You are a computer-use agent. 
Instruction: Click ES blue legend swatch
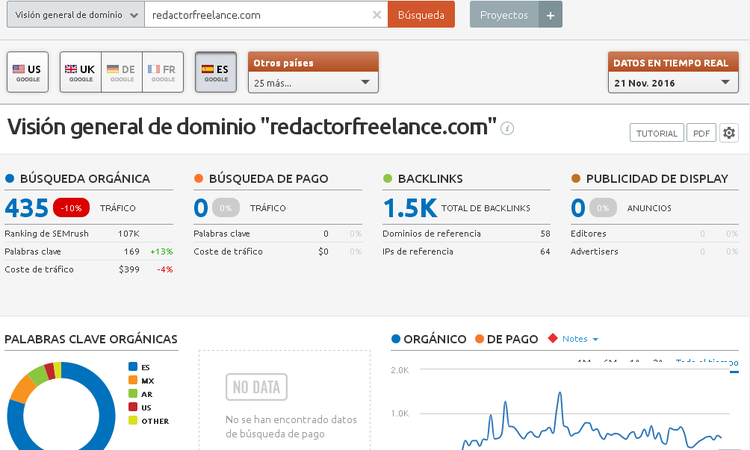pyautogui.click(x=133, y=367)
